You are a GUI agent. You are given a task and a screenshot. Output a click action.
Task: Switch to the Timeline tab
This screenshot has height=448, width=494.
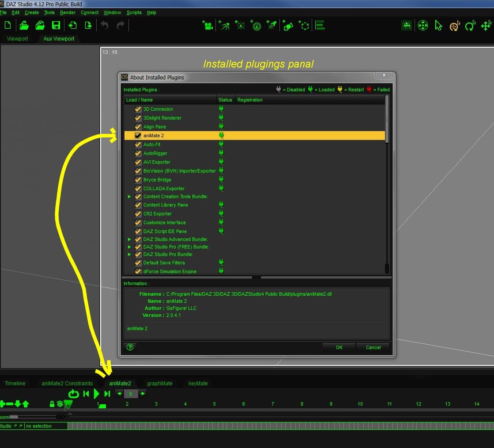pyautogui.click(x=15, y=384)
